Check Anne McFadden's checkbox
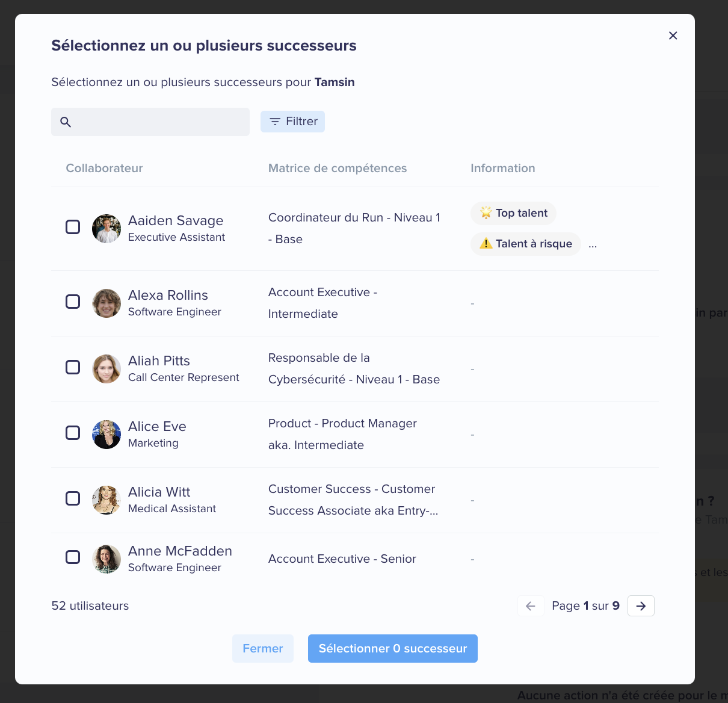 tap(73, 557)
